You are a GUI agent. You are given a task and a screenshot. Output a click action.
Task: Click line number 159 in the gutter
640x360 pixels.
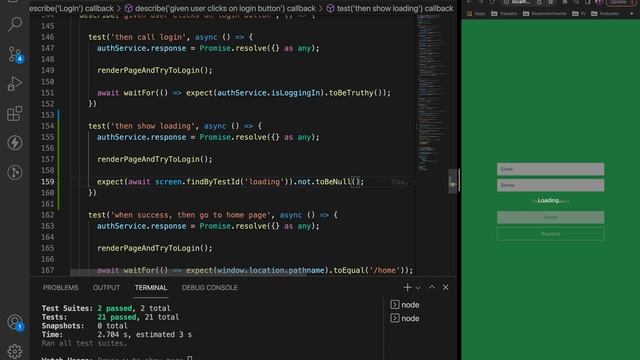click(x=47, y=182)
